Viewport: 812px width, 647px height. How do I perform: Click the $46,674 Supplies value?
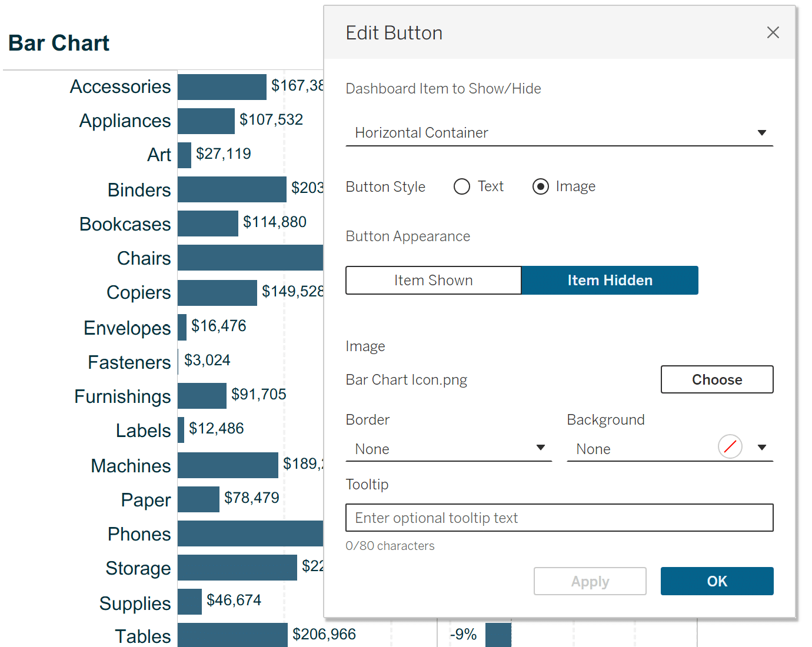click(234, 600)
